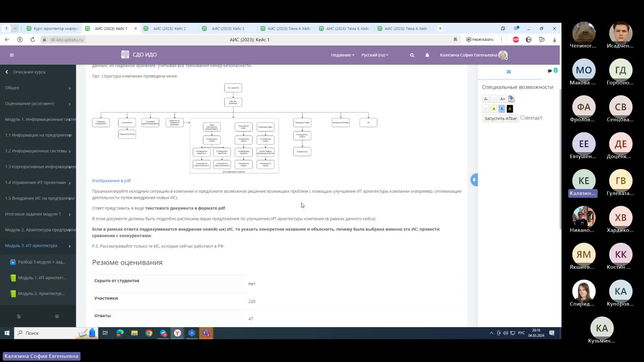644x362 pixels.
Task: Open the Русский (ru) language dropdown
Action: pos(375,55)
